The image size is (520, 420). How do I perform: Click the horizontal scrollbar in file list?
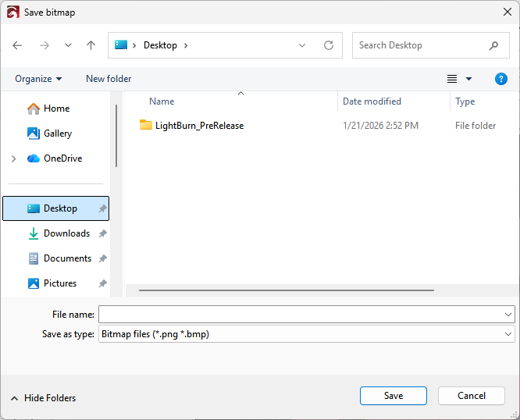287,290
